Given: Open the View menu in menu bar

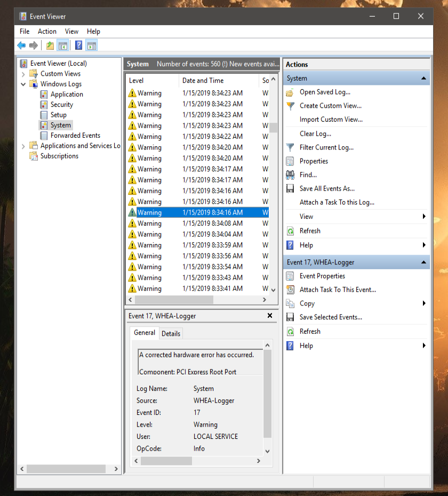Looking at the screenshot, I should [x=71, y=32].
